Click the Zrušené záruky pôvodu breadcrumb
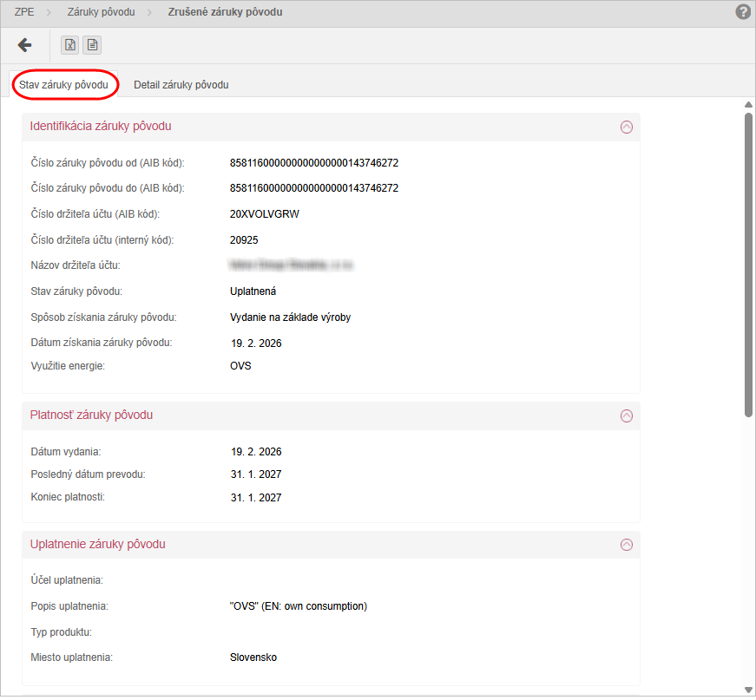Screen dimensions: 756x700 [225, 12]
